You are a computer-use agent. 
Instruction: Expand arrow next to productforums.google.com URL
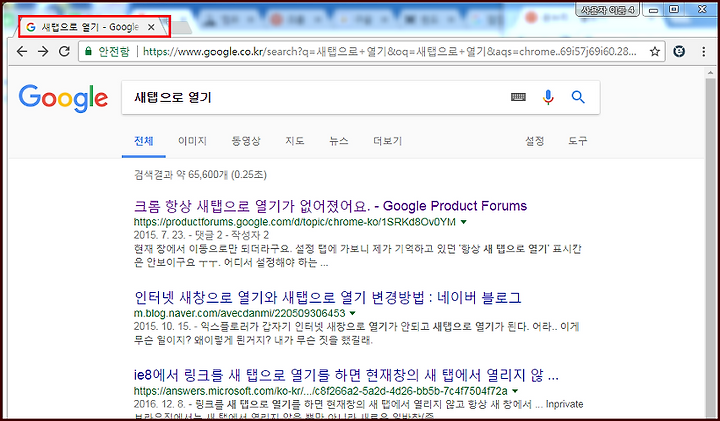(464, 222)
